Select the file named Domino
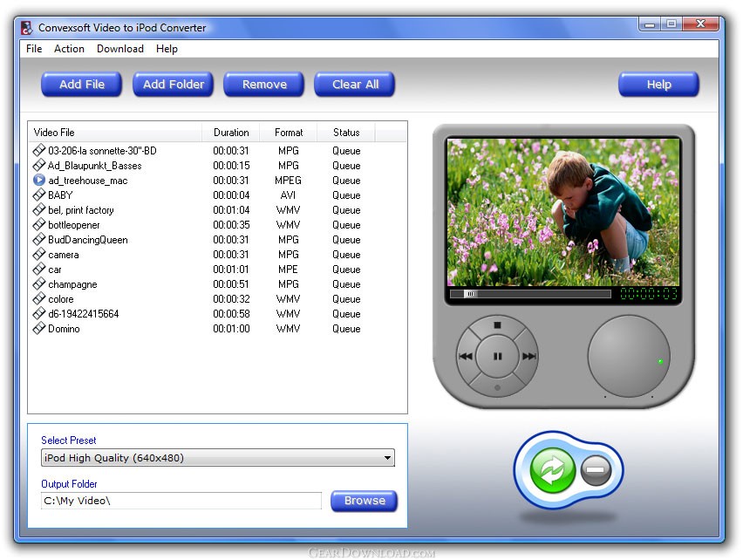 pos(64,329)
